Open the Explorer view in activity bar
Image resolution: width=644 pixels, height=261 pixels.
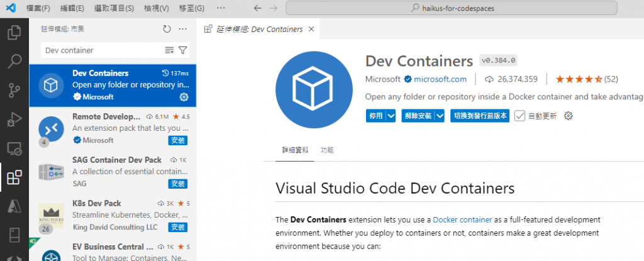(14, 33)
